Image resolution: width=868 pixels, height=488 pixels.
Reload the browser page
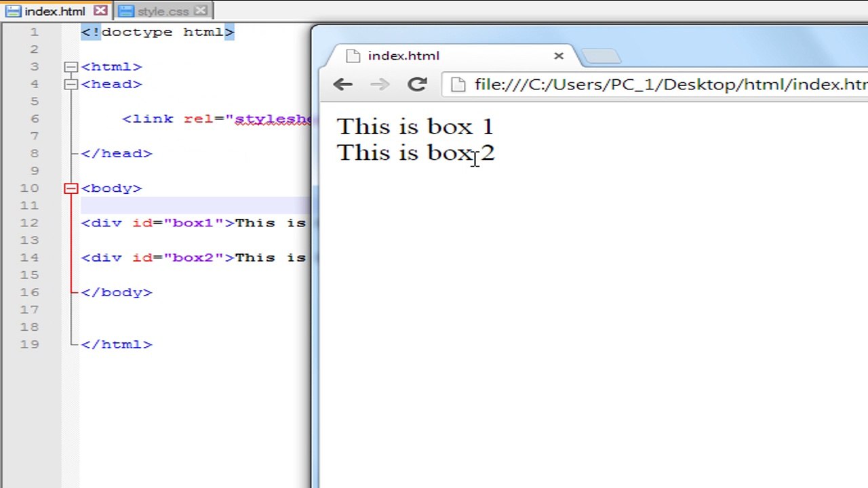click(417, 84)
